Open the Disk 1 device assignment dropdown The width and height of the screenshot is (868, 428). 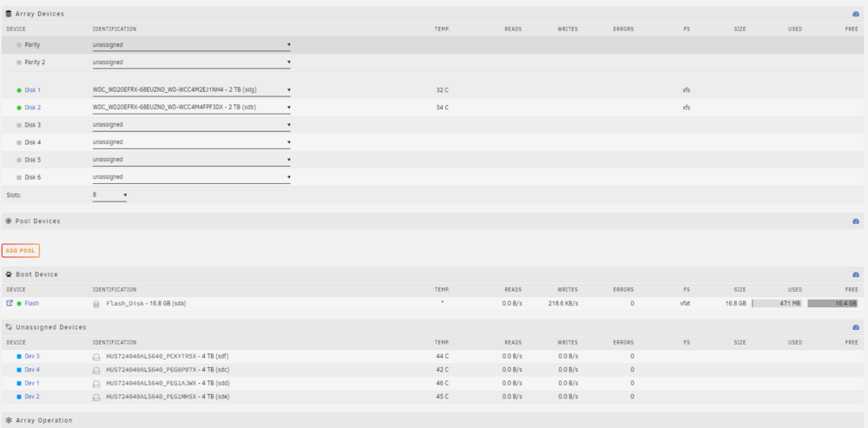point(192,90)
